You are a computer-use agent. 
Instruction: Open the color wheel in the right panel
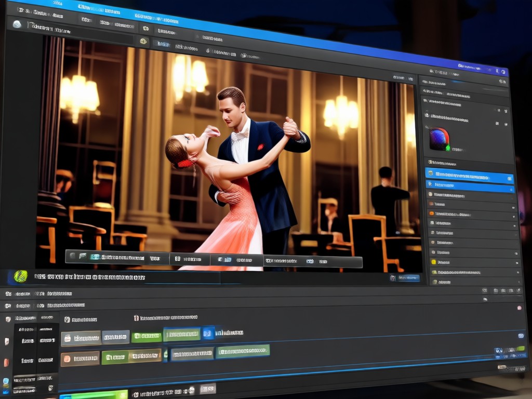point(440,139)
